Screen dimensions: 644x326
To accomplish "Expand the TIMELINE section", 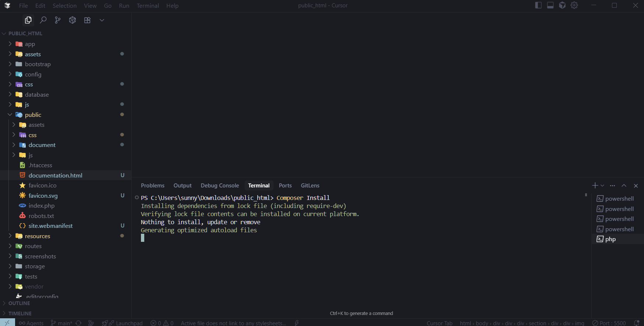I will (x=20, y=314).
